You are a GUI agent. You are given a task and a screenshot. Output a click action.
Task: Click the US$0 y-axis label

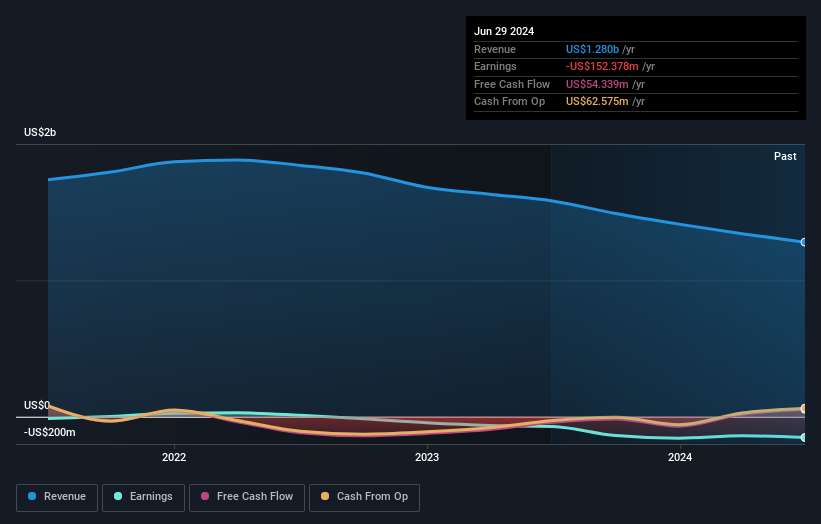tap(37, 405)
